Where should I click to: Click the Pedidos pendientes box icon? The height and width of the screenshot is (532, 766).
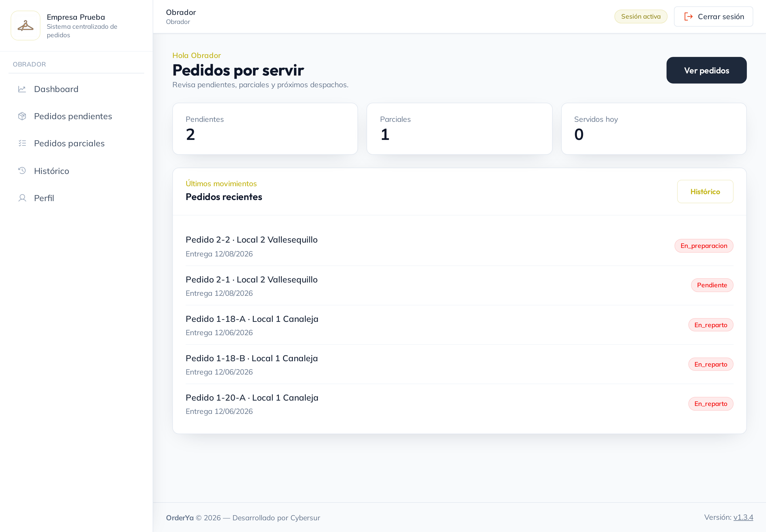coord(22,116)
